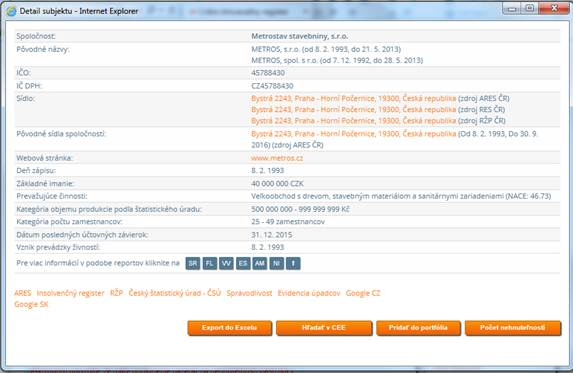
Task: Export the subject to Excel
Action: pos(229,328)
